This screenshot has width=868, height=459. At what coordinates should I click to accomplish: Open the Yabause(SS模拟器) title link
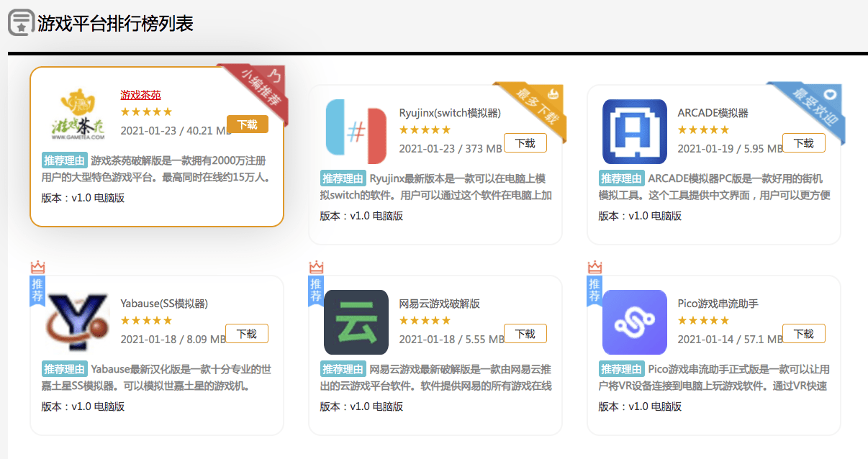click(x=164, y=304)
